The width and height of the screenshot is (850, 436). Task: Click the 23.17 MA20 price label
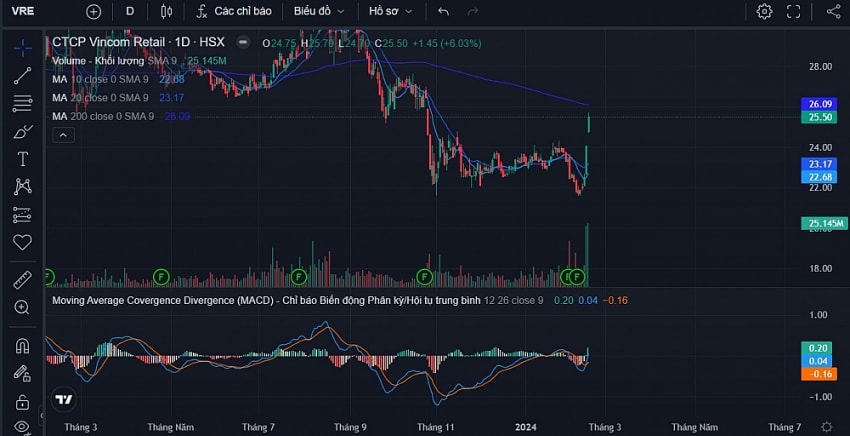[819, 164]
